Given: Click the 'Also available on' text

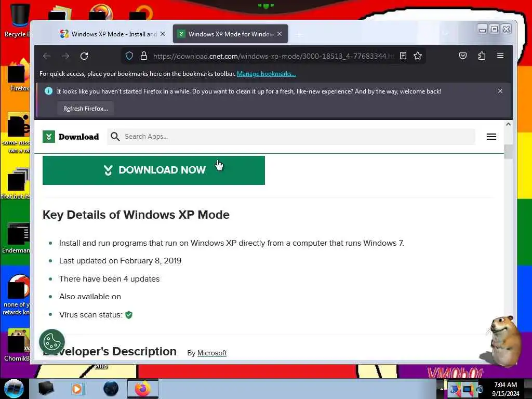Looking at the screenshot, I should click(x=90, y=297).
